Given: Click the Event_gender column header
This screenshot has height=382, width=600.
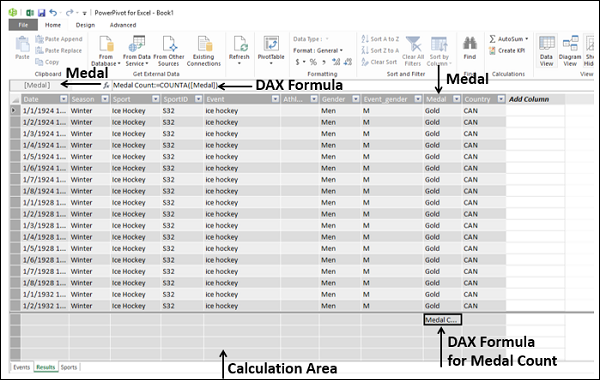Looking at the screenshot, I should click(x=392, y=99).
